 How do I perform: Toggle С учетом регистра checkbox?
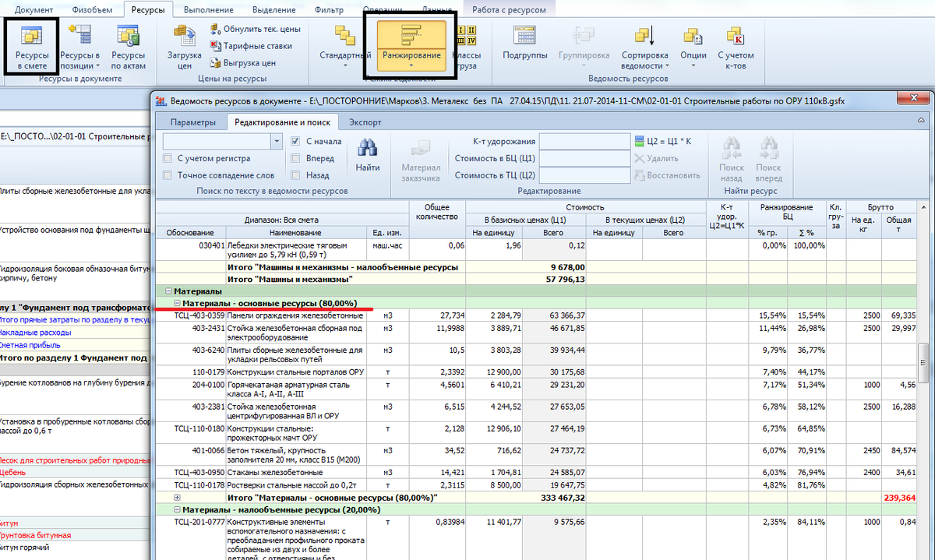click(168, 158)
